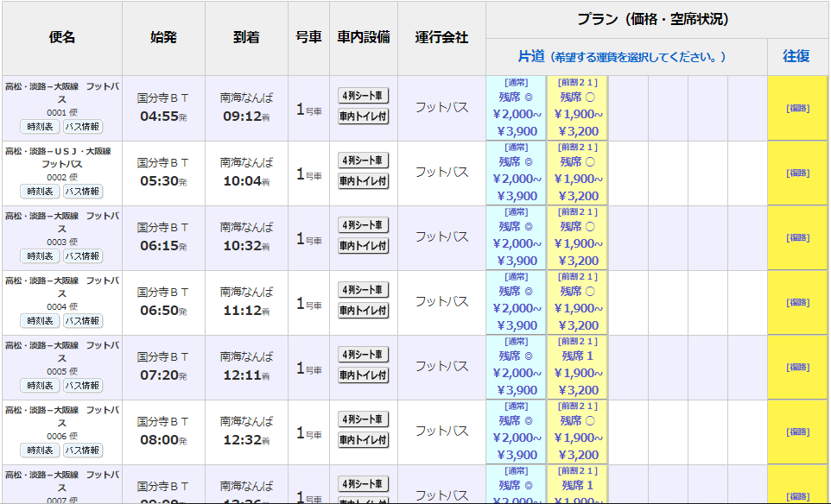Open バス情報 for bus 0006 便
The width and height of the screenshot is (831, 504).
tap(83, 450)
